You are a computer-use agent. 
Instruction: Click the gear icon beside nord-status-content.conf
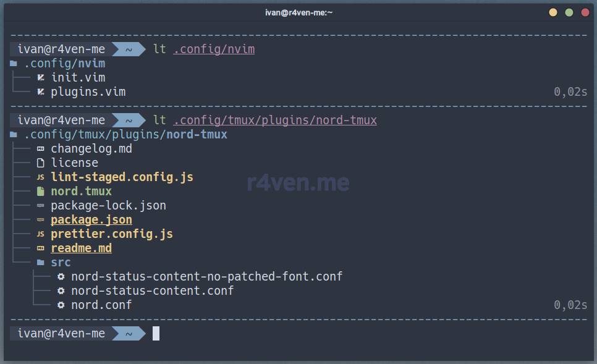point(61,291)
